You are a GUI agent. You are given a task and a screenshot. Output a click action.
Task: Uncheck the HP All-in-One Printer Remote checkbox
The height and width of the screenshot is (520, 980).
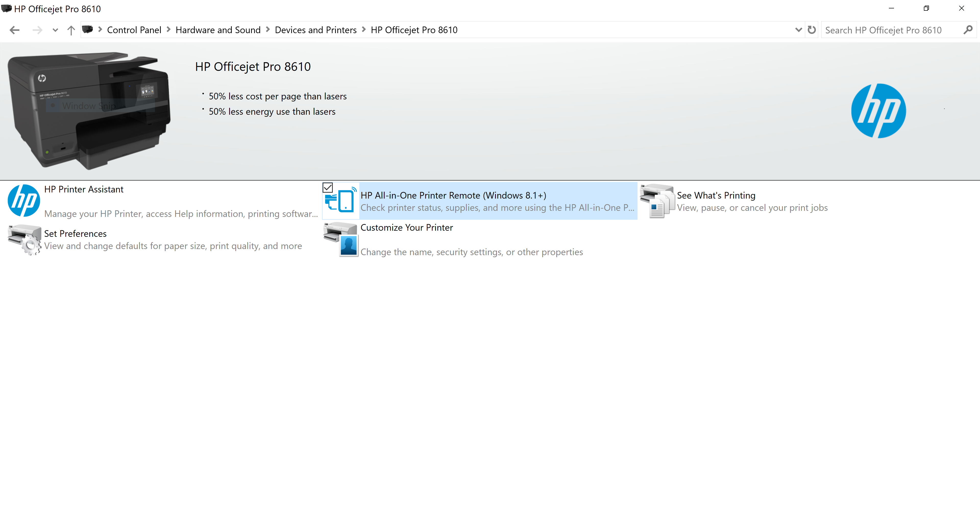[x=327, y=187]
